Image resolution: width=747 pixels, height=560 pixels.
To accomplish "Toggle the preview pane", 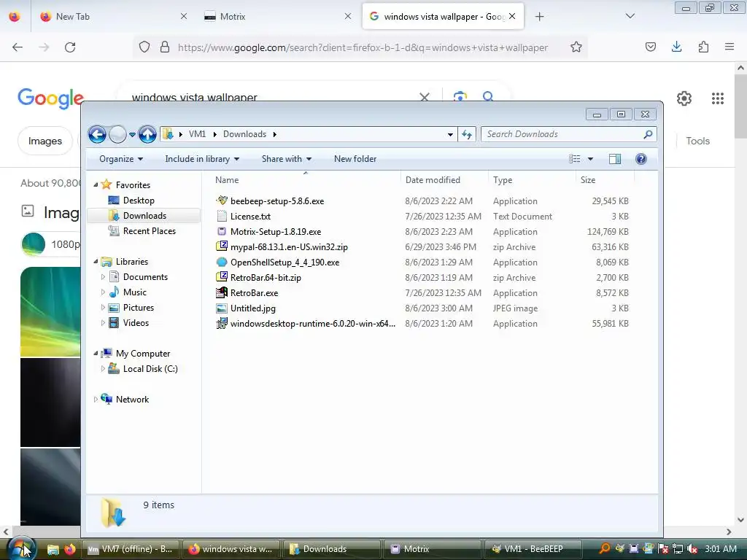I will tap(614, 159).
